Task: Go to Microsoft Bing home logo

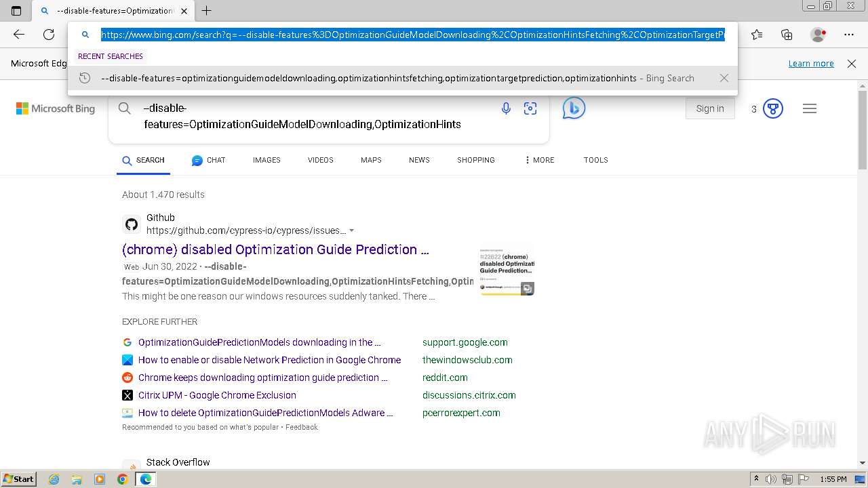Action: pyautogui.click(x=56, y=108)
